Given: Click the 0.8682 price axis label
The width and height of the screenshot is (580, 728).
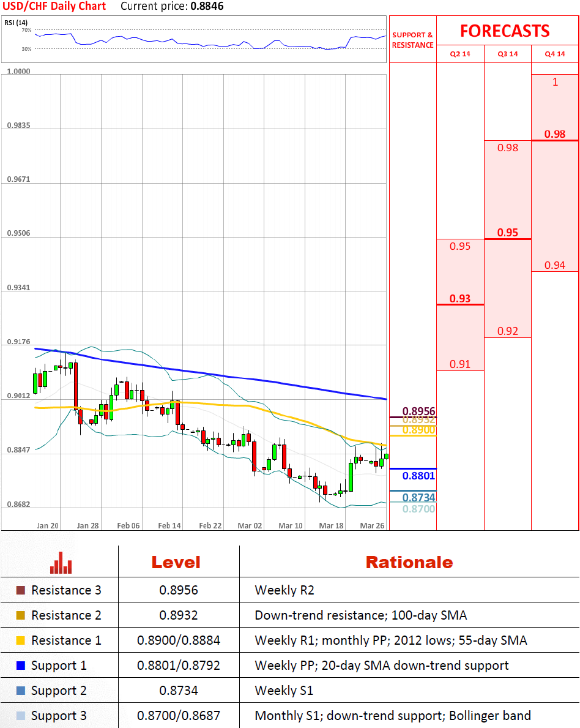Looking at the screenshot, I should tap(18, 505).
